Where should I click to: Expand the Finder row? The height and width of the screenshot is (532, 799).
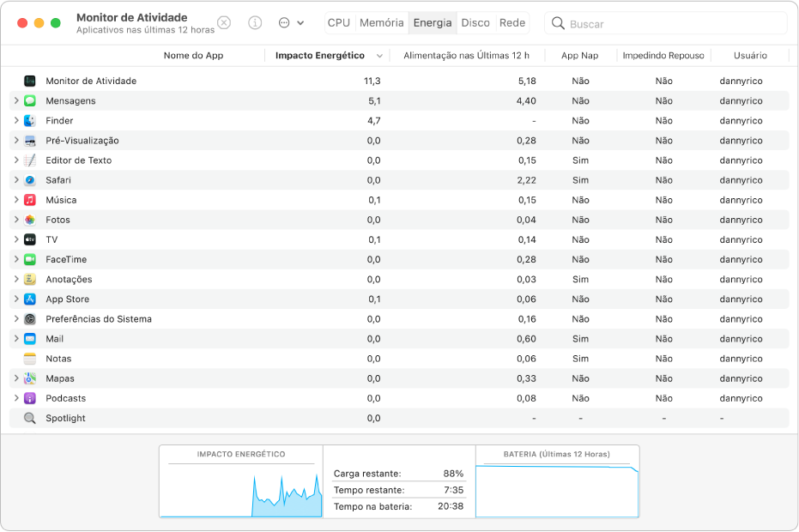16,121
